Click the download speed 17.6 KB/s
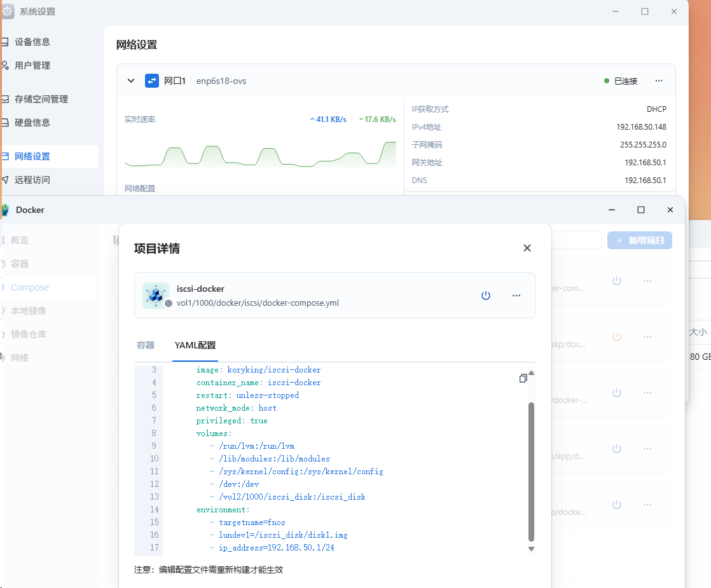The height and width of the screenshot is (588, 711). click(x=377, y=120)
